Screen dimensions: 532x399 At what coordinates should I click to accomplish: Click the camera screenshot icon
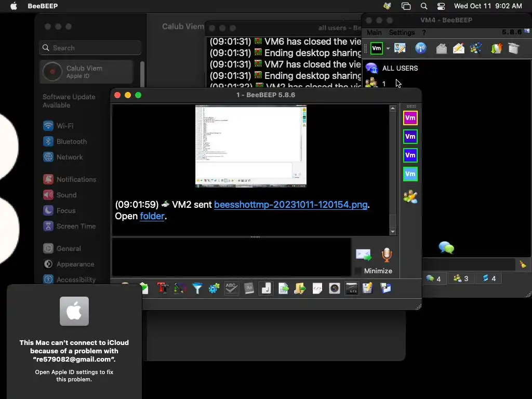click(x=335, y=288)
